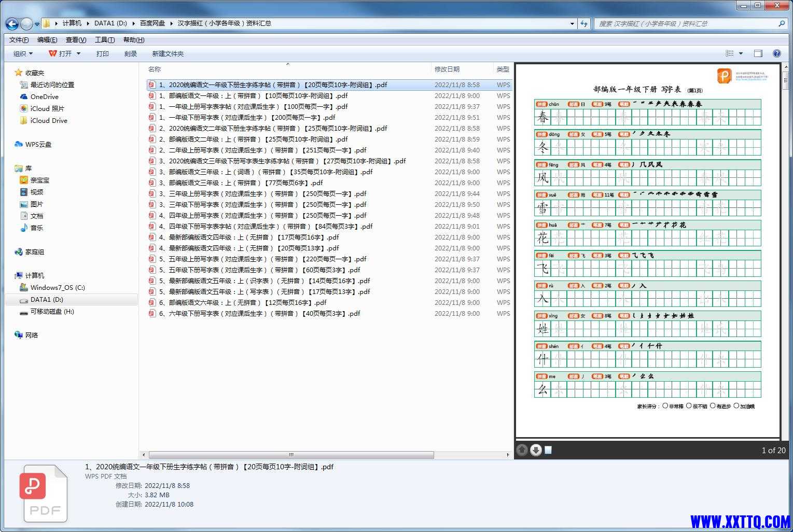
Task: Click horizontal scrollbar of file list
Action: point(291,455)
